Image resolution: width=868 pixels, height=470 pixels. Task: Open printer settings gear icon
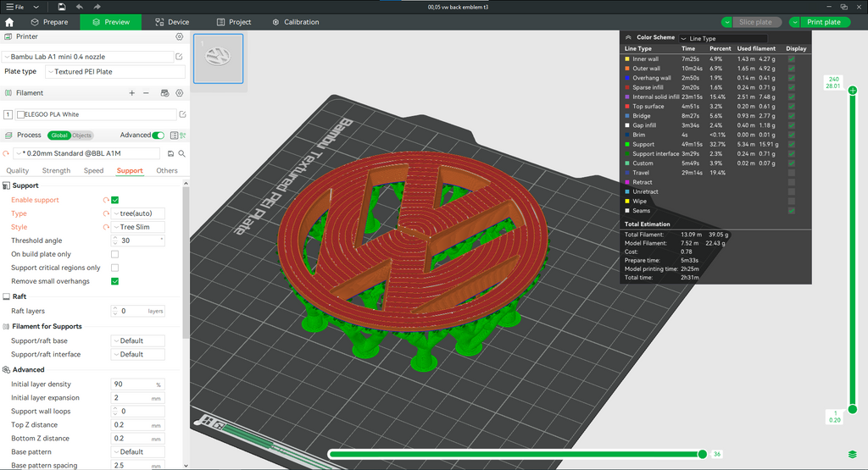click(x=180, y=36)
